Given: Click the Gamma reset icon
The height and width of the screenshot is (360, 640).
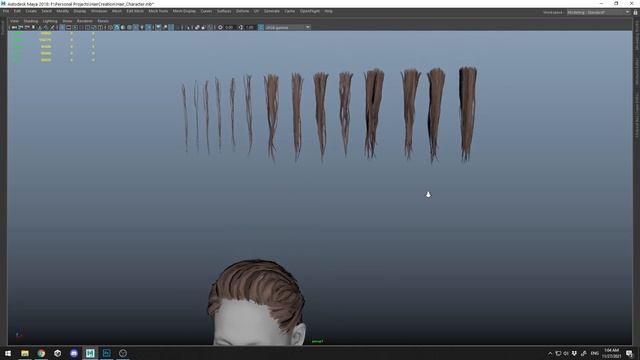Looking at the screenshot, I should (x=240, y=27).
